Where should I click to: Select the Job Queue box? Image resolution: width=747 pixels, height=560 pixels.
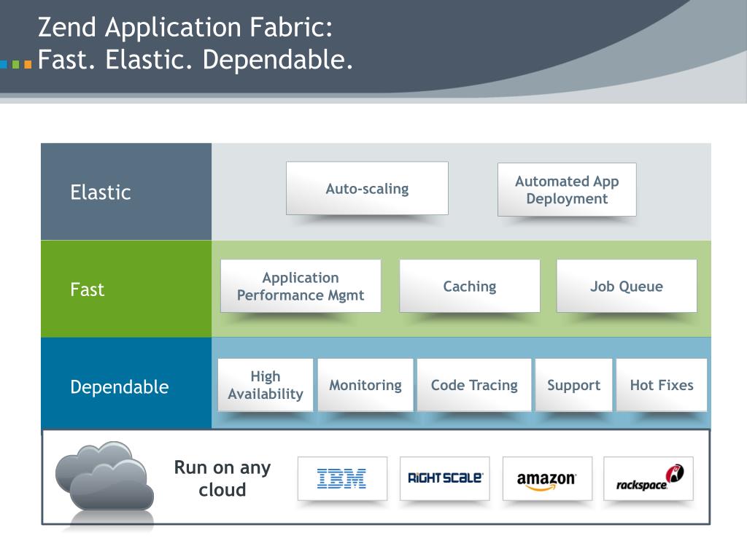pyautogui.click(x=627, y=286)
